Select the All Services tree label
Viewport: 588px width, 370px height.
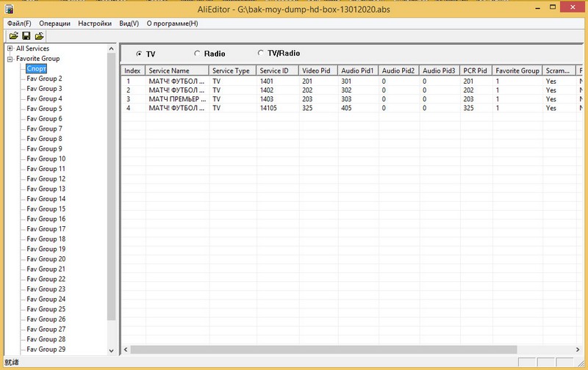click(32, 48)
